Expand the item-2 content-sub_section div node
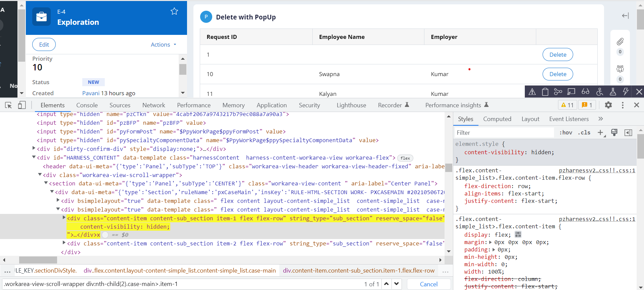The height and width of the screenshot is (290, 644). [x=64, y=242]
